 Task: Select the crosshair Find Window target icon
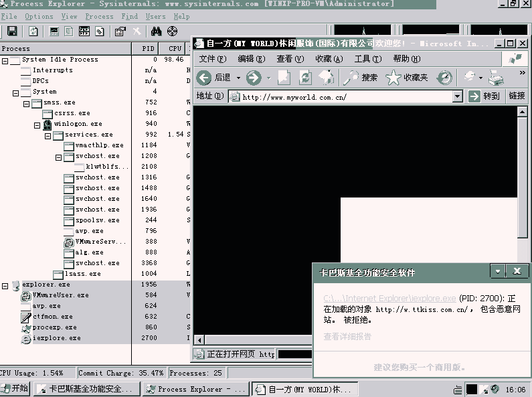(x=173, y=31)
